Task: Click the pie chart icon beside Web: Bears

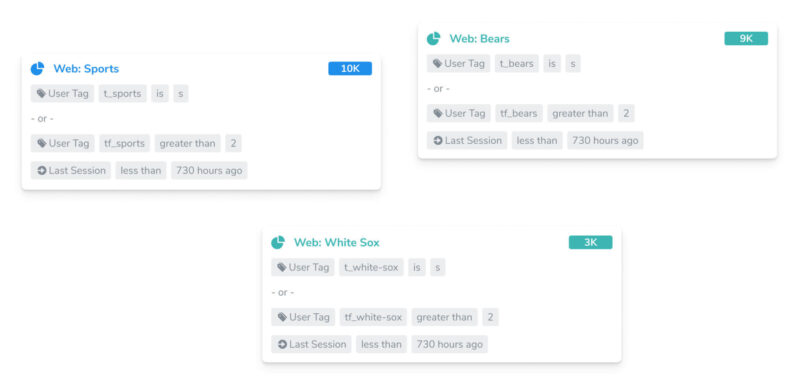Action: click(433, 38)
